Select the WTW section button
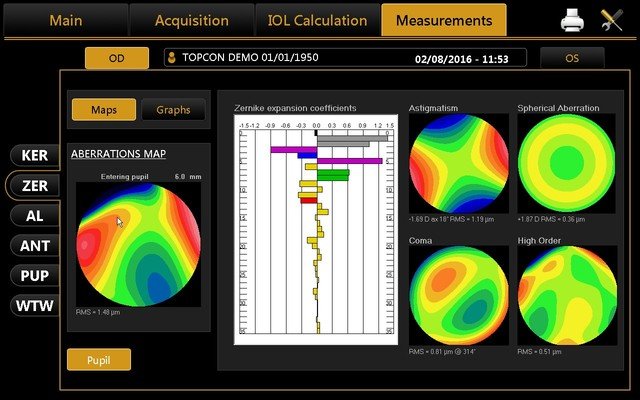The width and height of the screenshot is (640, 400). [x=34, y=306]
